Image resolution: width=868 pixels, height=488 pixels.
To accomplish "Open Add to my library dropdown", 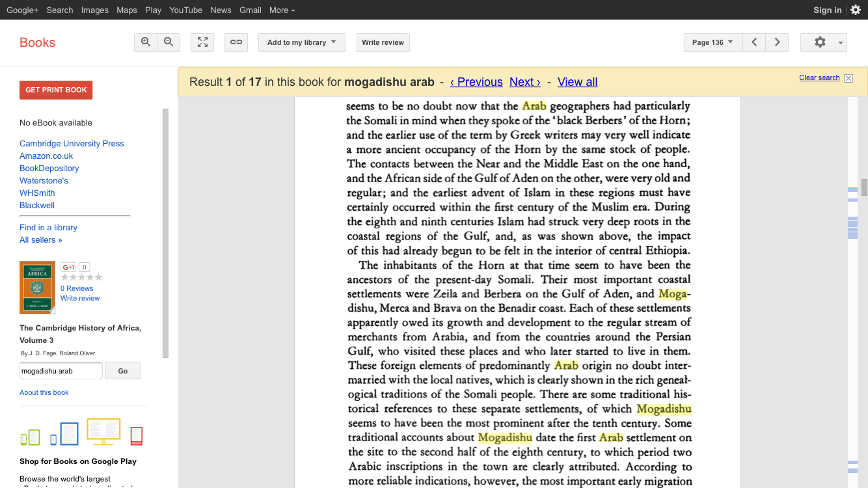I will 302,42.
